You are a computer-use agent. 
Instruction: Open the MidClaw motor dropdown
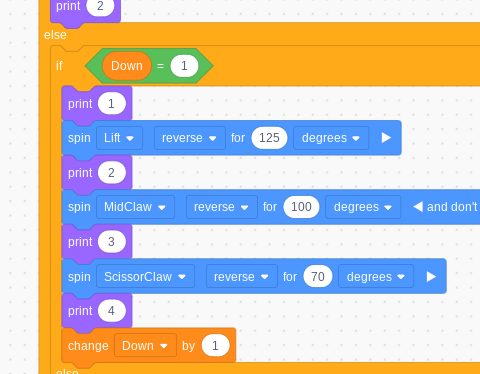pos(135,207)
